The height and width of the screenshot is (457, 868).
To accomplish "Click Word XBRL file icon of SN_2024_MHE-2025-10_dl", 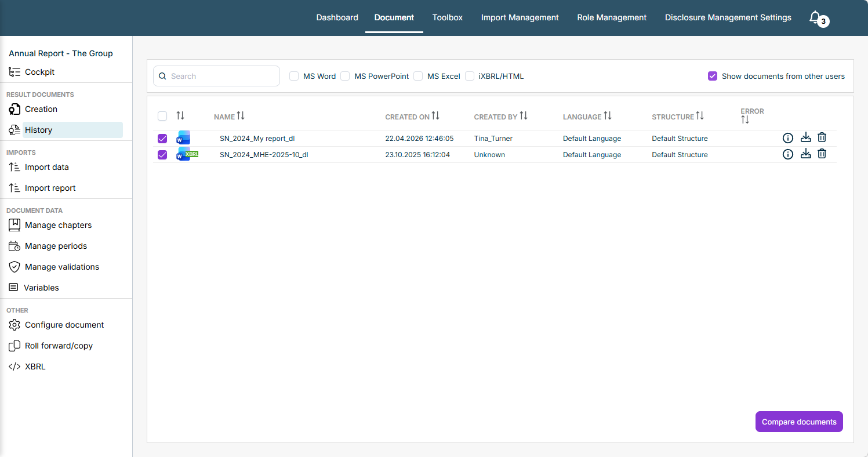I will tap(187, 154).
